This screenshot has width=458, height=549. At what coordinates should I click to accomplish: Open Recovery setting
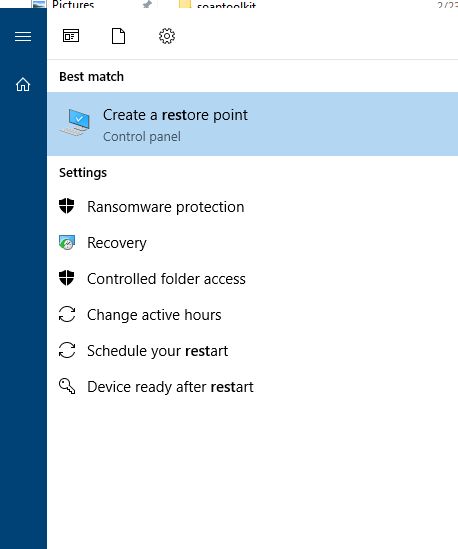pos(252,243)
